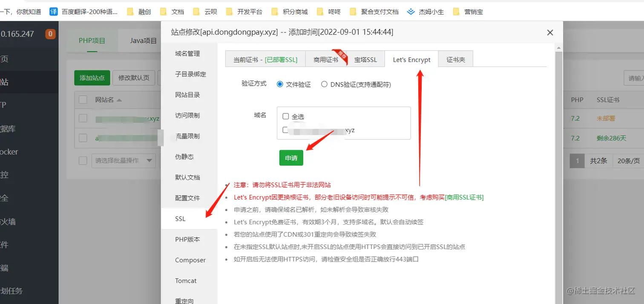The image size is (644, 304).
Task: Open 默认文档 in dialog sidebar
Action: coord(187,177)
